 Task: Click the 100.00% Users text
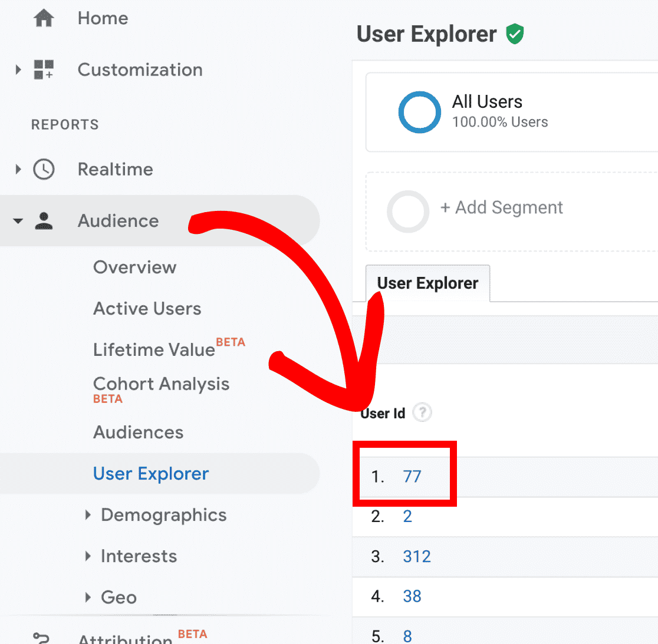[x=500, y=122]
